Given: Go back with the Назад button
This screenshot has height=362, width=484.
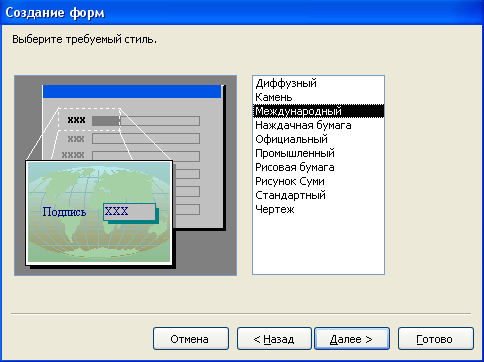Looking at the screenshot, I should pyautogui.click(x=274, y=339).
